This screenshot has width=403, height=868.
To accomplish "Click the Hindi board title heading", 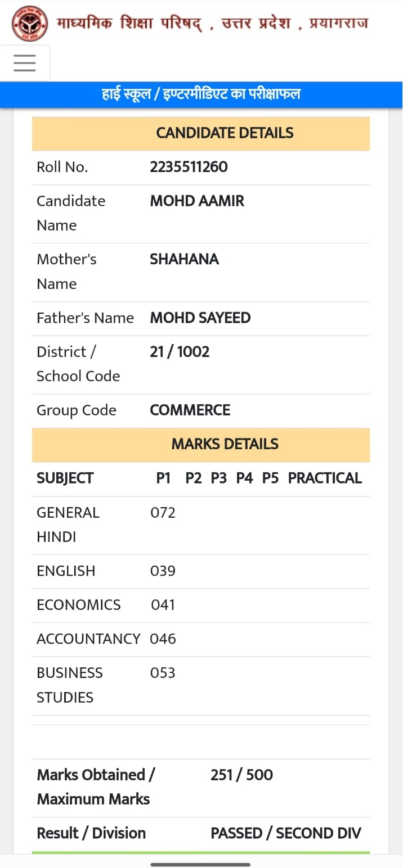I will [213, 24].
